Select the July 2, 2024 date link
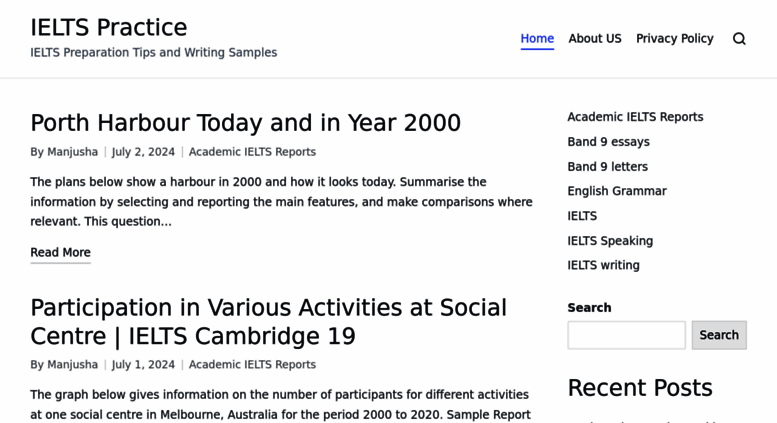 click(x=143, y=152)
